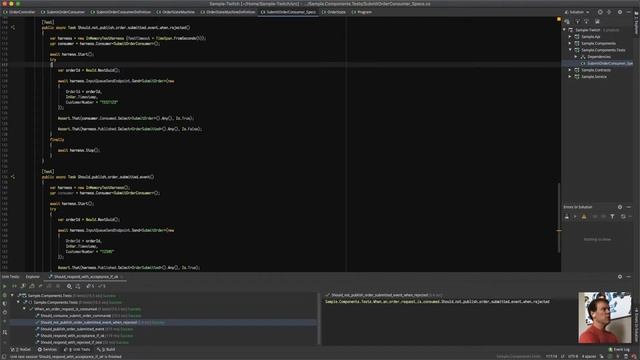The width and height of the screenshot is (640, 360).
Task: Expand the Sample.Api project
Action: click(x=570, y=37)
